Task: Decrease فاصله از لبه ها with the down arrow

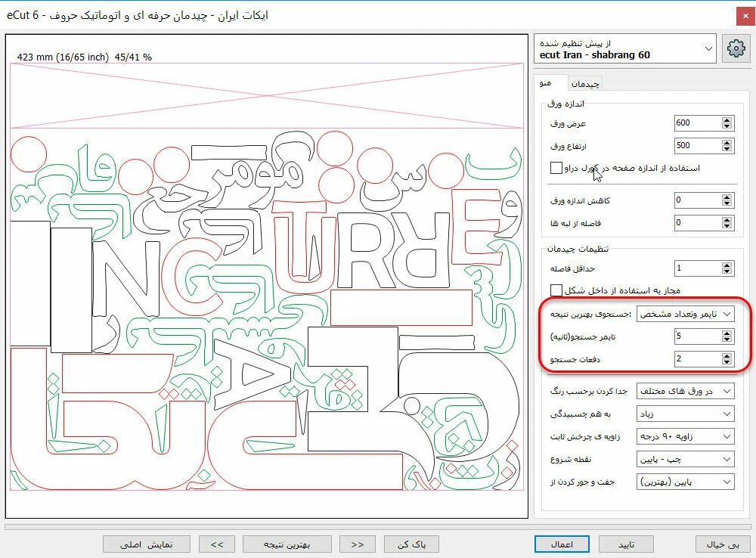Action: pos(727,226)
